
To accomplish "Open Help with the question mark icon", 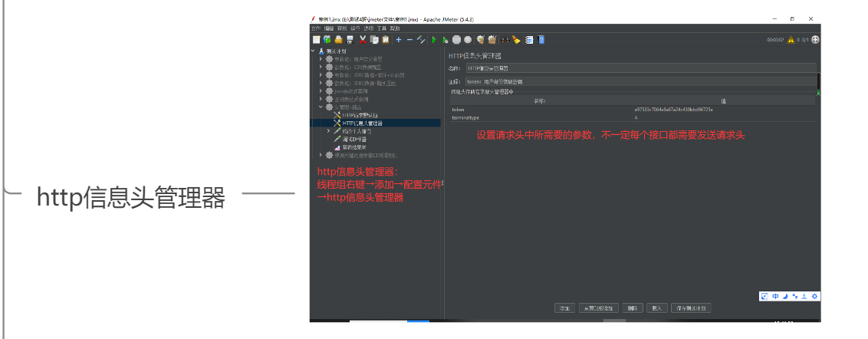I will tap(541, 40).
